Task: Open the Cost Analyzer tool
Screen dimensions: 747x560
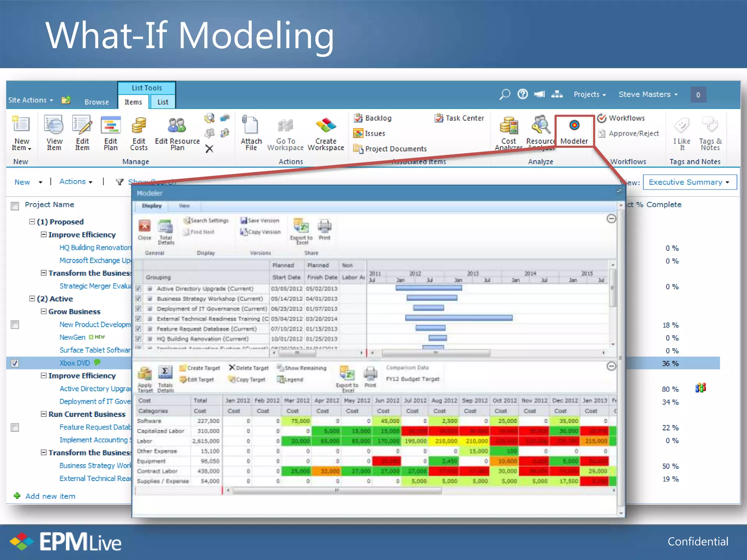Action: coord(508,125)
